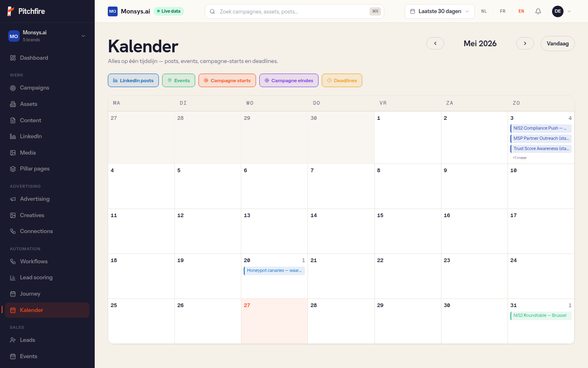Open the Content page
588x368 pixels.
(47, 120)
